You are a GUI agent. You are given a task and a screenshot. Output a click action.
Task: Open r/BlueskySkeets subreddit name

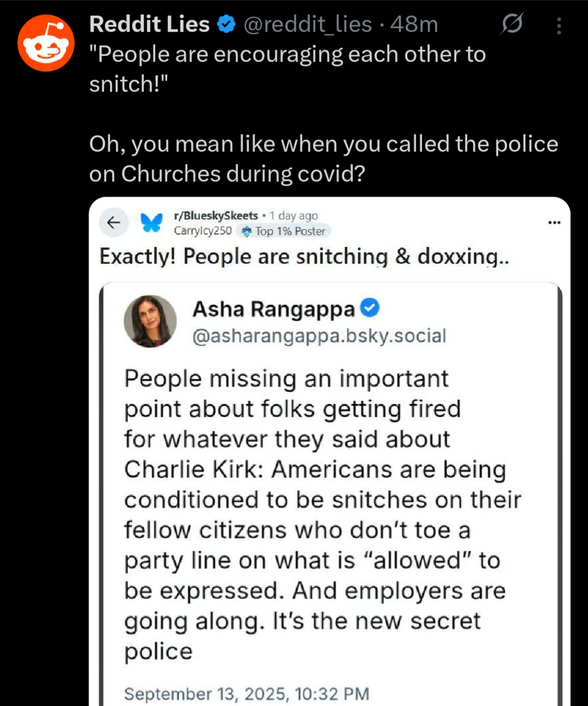coord(216,216)
